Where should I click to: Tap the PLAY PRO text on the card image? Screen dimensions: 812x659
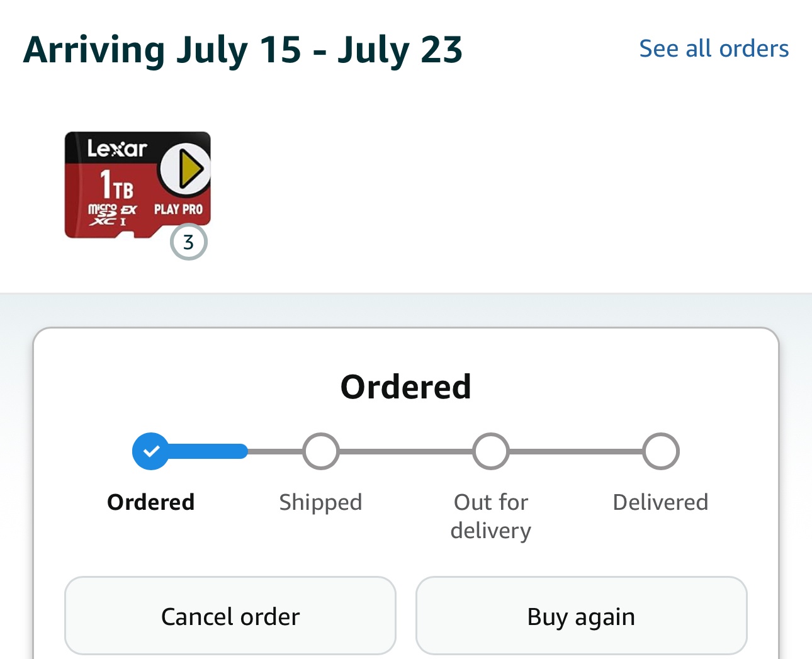point(179,210)
